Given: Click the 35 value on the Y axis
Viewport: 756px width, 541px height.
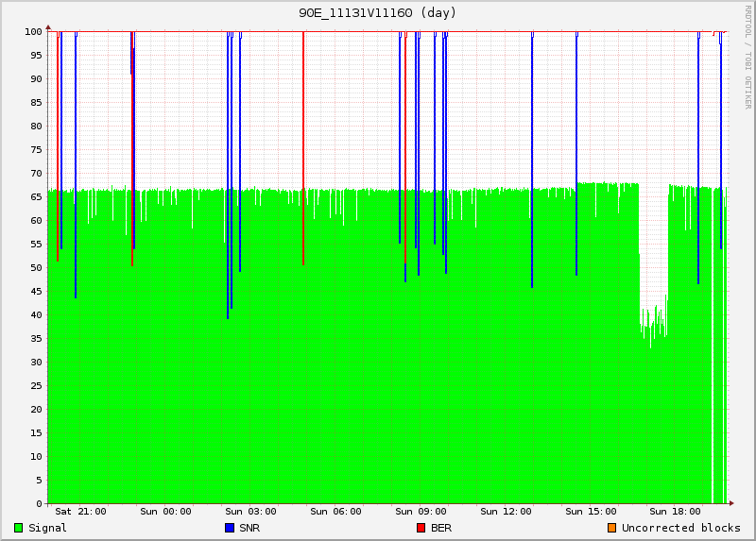Looking at the screenshot, I should point(36,339).
